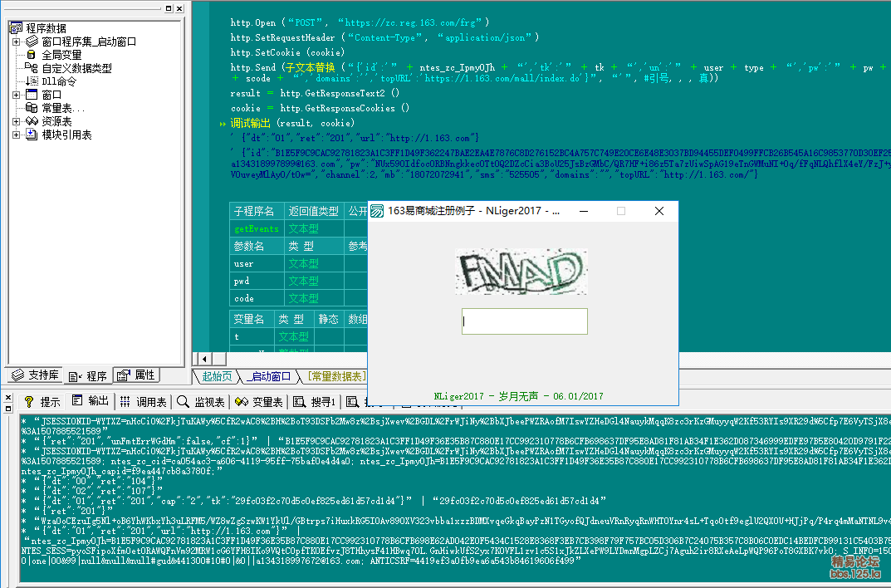Expand the 窗口 node in program tree
The width and height of the screenshot is (891, 588).
point(16,95)
